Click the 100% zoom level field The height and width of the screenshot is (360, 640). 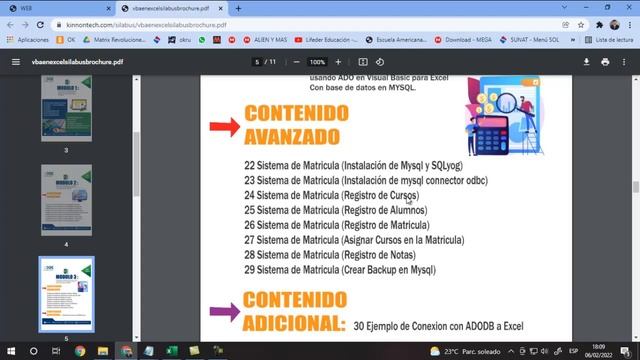pos(317,62)
